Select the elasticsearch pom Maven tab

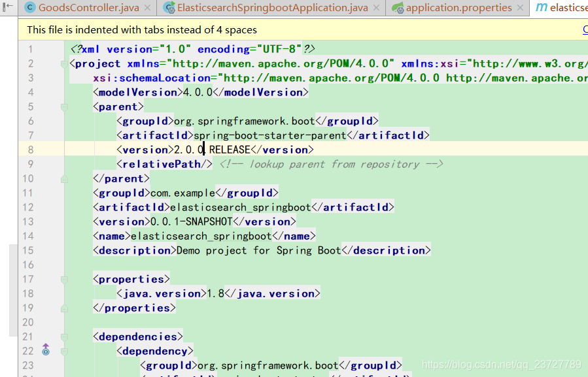tap(559, 7)
